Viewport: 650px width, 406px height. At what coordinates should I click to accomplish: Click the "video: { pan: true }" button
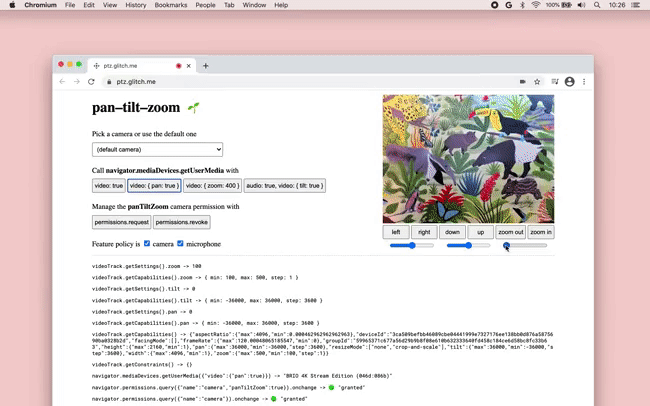(x=154, y=185)
